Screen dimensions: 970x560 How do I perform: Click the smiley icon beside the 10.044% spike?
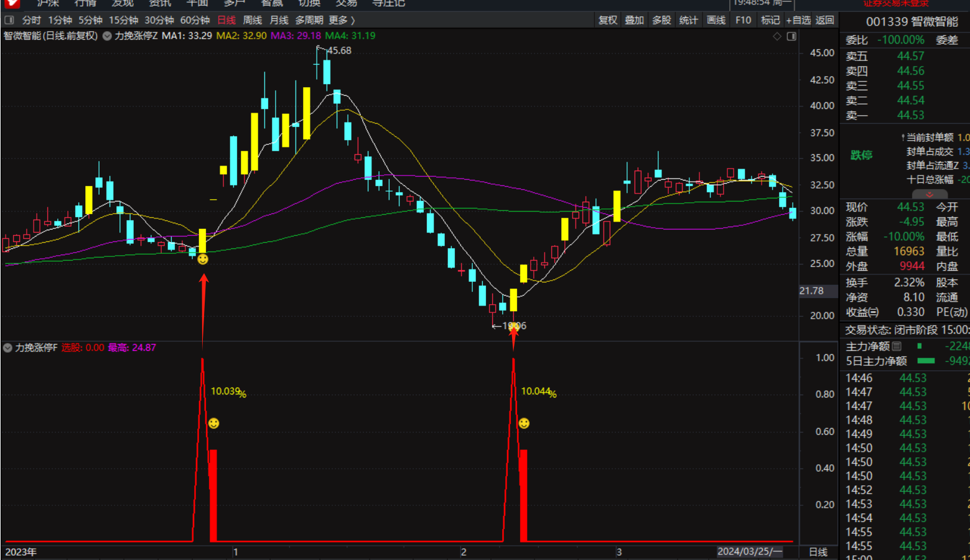525,423
